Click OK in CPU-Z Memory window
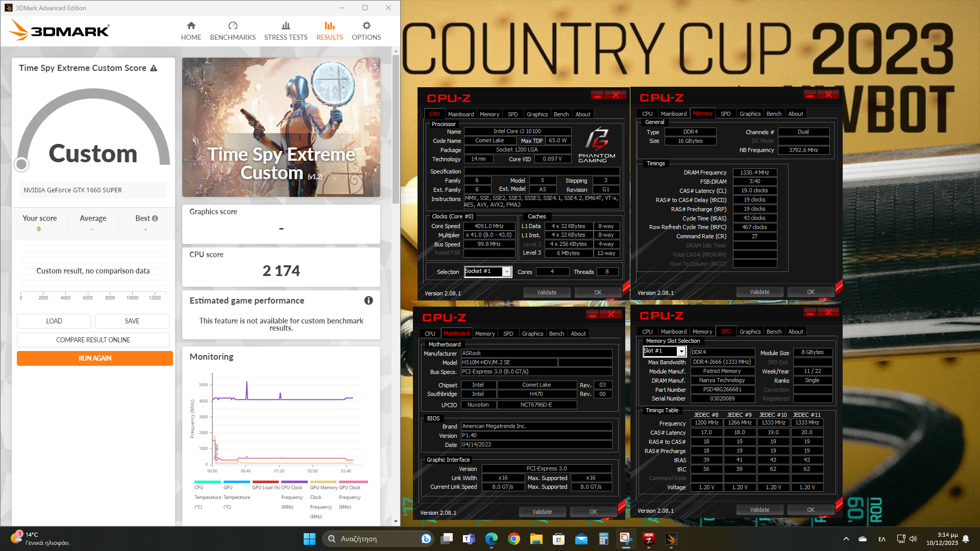The width and height of the screenshot is (980, 551). pyautogui.click(x=811, y=292)
